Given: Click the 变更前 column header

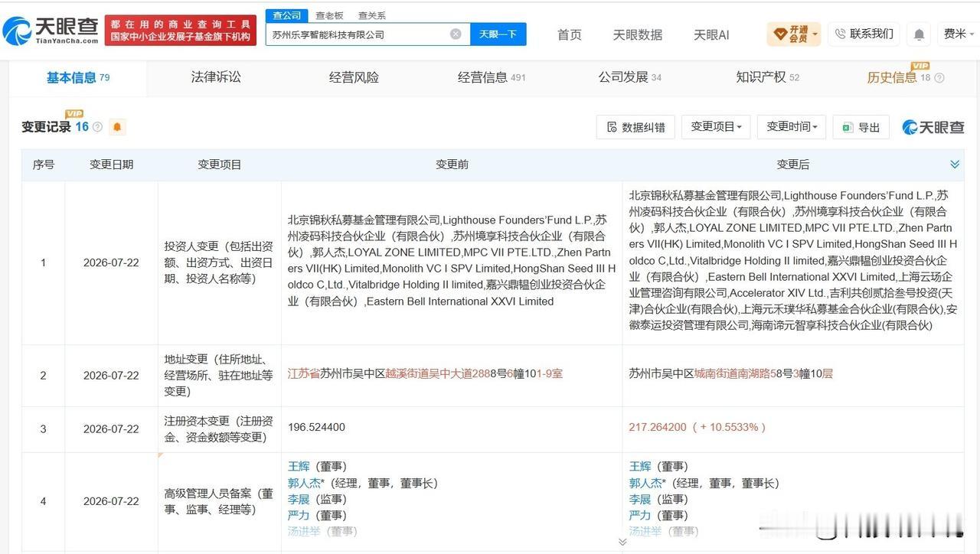Looking at the screenshot, I should 452,165.
